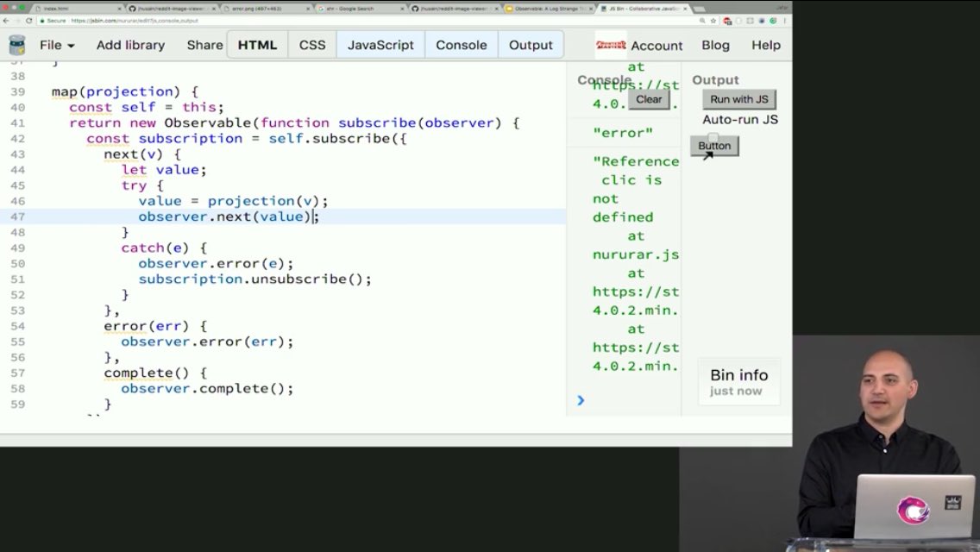Toggle the Auto-run JS option
980x552 pixels.
(x=740, y=119)
